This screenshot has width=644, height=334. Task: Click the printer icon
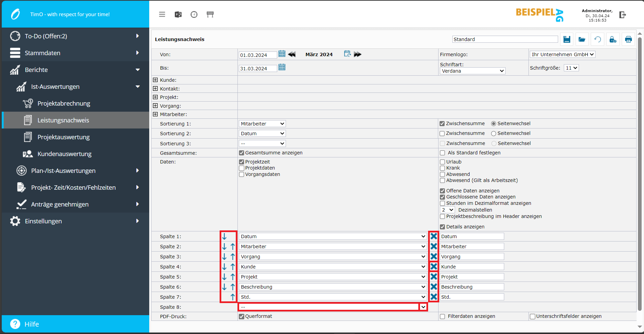628,39
